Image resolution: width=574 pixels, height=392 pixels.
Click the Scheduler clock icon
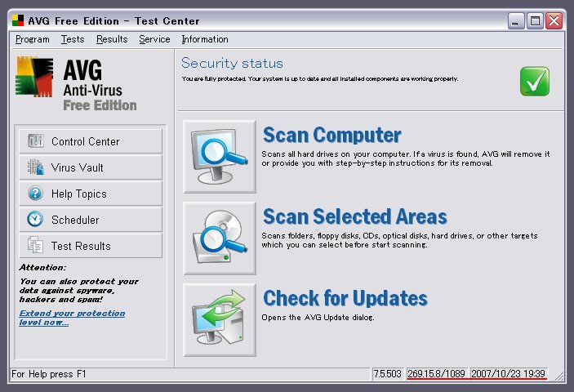point(35,219)
